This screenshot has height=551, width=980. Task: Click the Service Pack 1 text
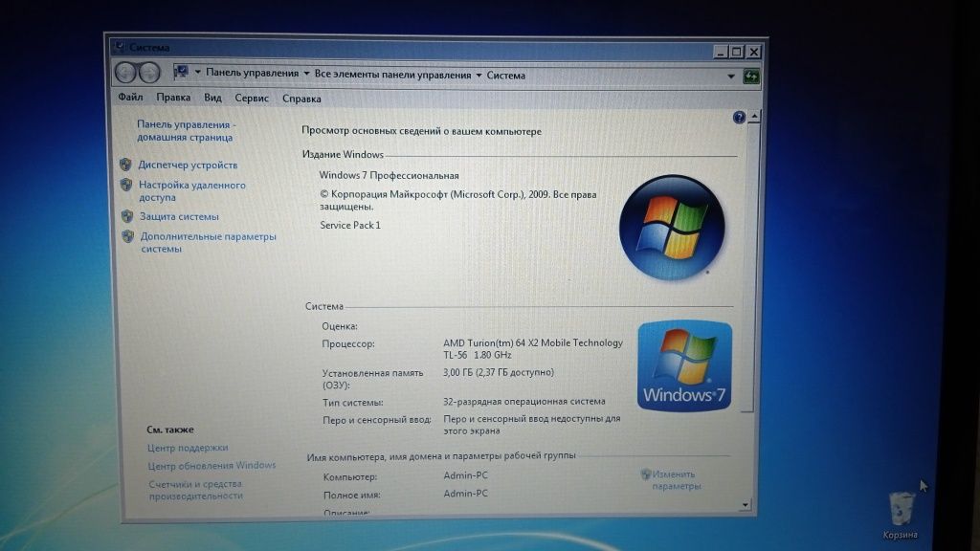(x=350, y=225)
